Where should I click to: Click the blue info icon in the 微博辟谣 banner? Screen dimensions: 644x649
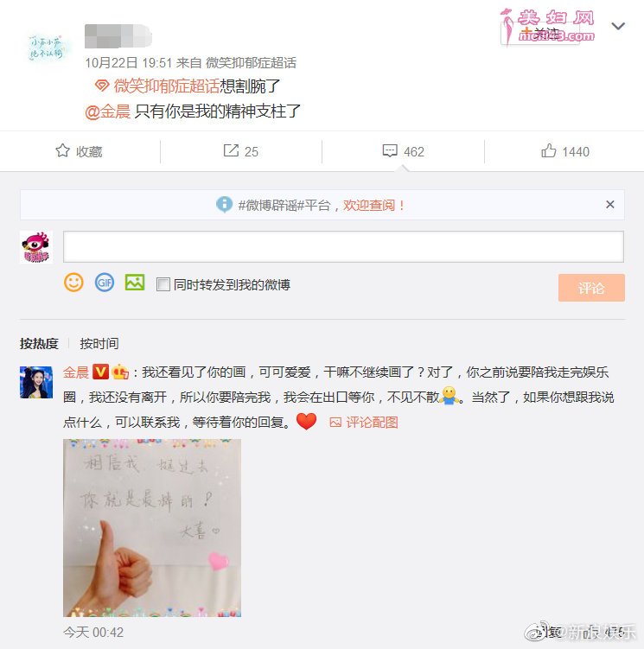(x=224, y=205)
